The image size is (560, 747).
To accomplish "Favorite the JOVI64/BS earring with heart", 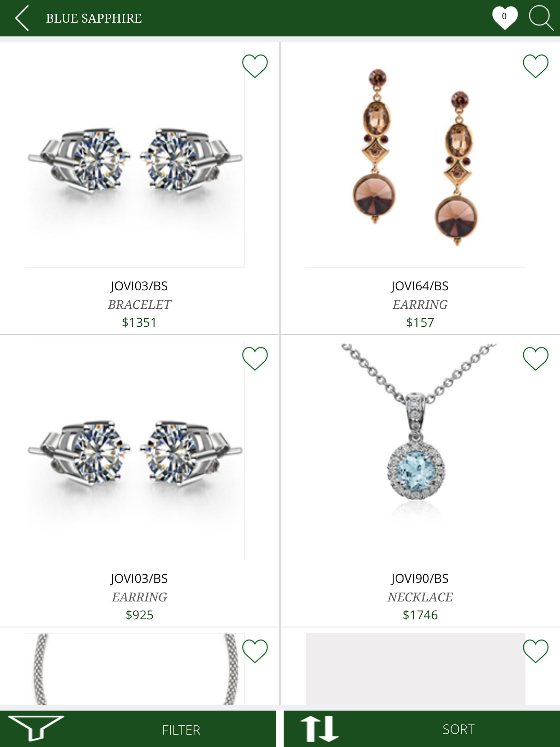I will click(x=536, y=66).
